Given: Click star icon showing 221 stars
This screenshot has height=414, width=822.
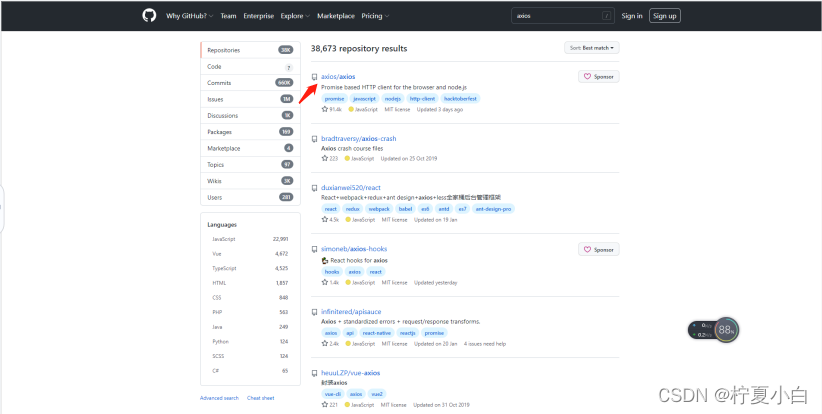Looking at the screenshot, I should pyautogui.click(x=325, y=405).
